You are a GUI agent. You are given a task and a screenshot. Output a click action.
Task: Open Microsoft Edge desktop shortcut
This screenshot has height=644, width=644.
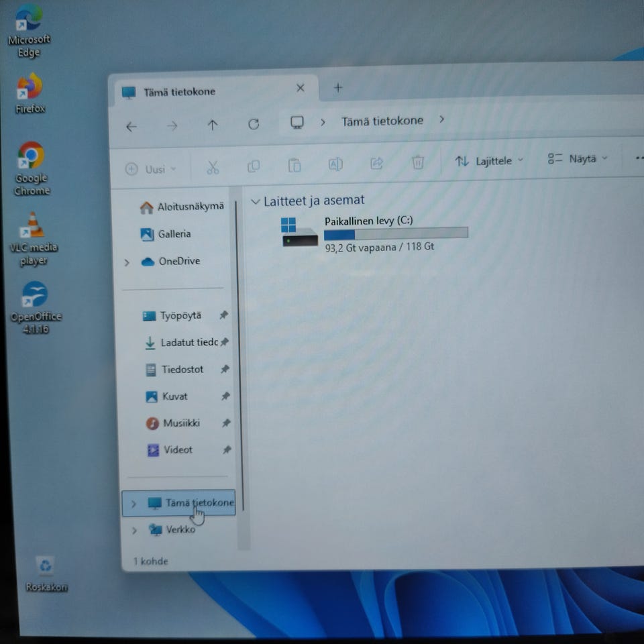(28, 31)
